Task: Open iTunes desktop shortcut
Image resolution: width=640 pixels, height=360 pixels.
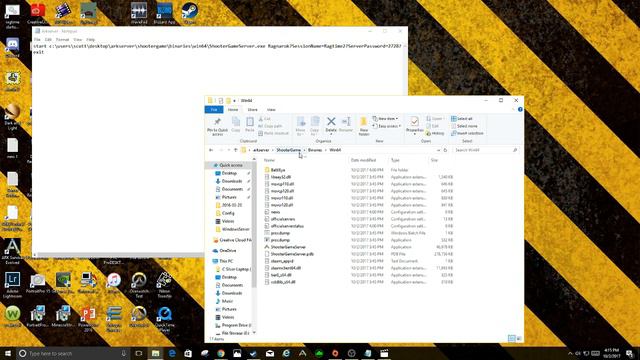Action: [113, 283]
